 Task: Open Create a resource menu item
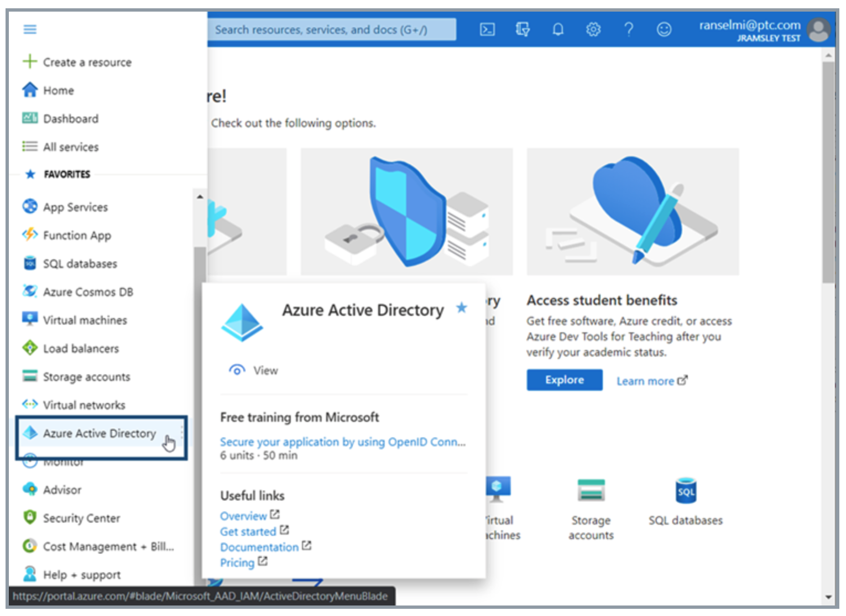[x=87, y=62]
